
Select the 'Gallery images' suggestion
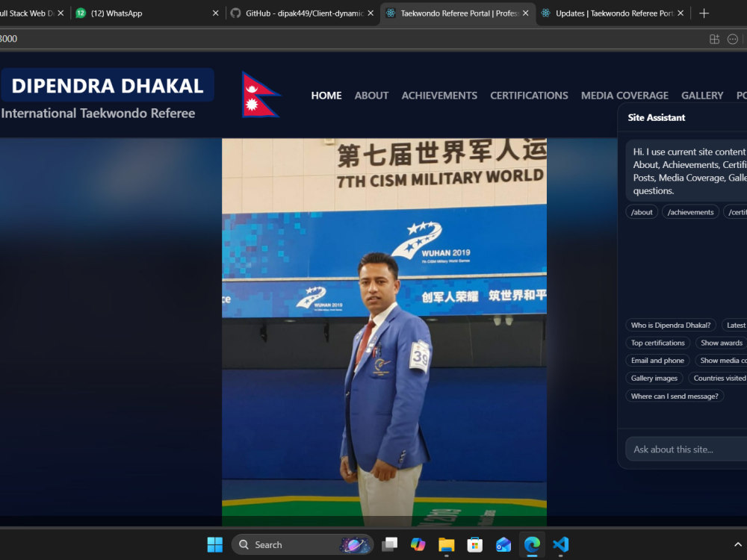(x=654, y=378)
